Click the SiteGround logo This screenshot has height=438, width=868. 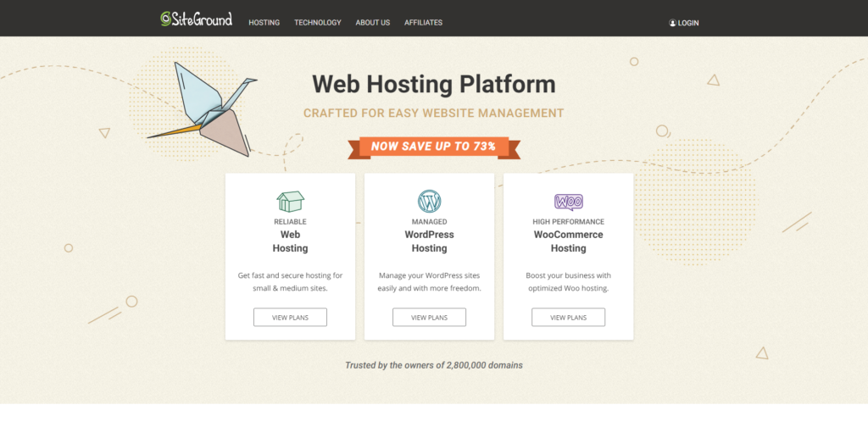(197, 19)
